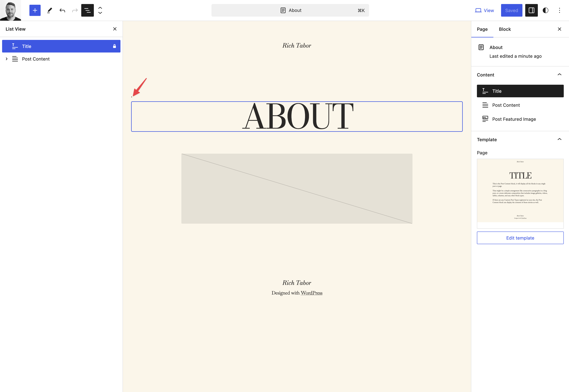Click the Undo arrow
Screen dimensions: 569x392
(x=62, y=10)
